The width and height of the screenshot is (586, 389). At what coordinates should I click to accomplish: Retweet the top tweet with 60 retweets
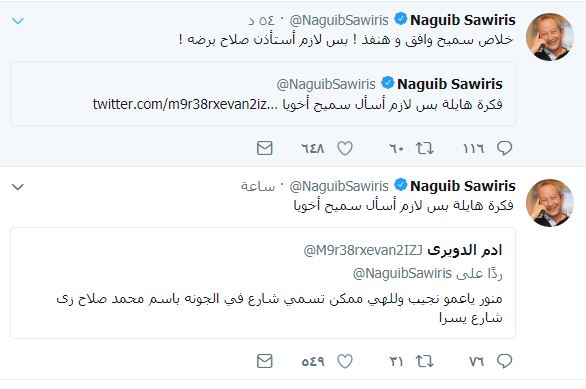(x=425, y=148)
